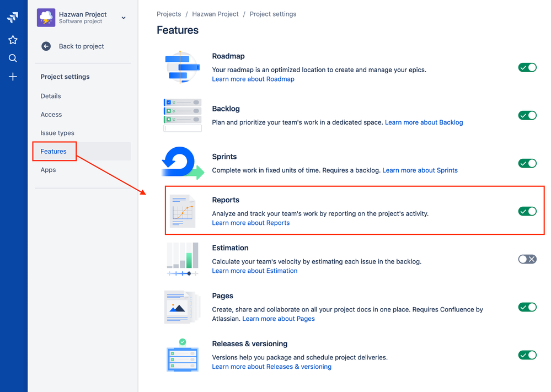Click the Projects breadcrumb link
This screenshot has height=392, width=551.
(x=169, y=14)
